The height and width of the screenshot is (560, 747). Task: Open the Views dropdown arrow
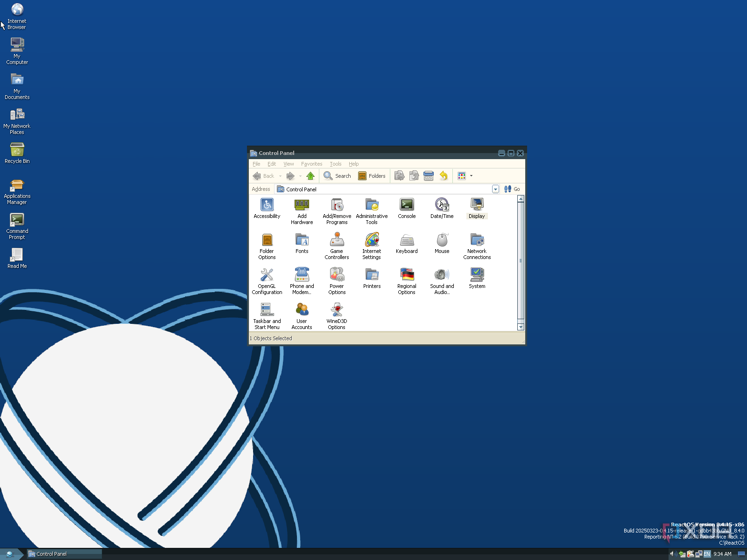[x=471, y=176]
